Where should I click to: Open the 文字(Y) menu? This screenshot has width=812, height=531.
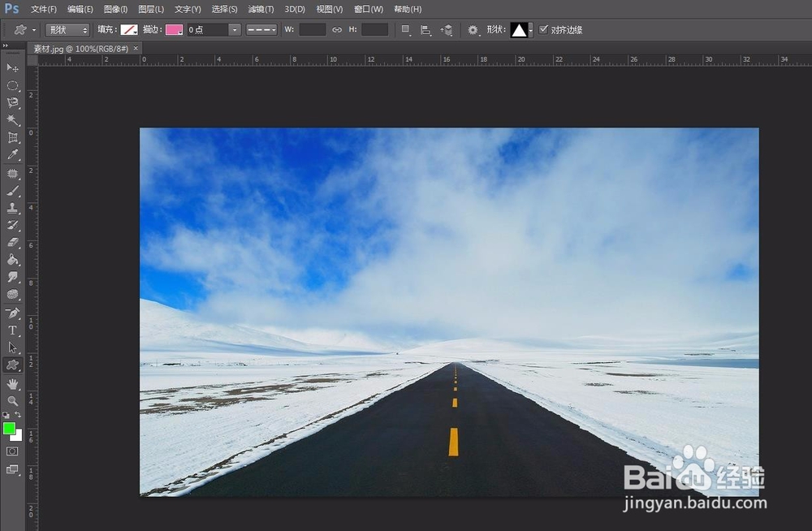(188, 9)
